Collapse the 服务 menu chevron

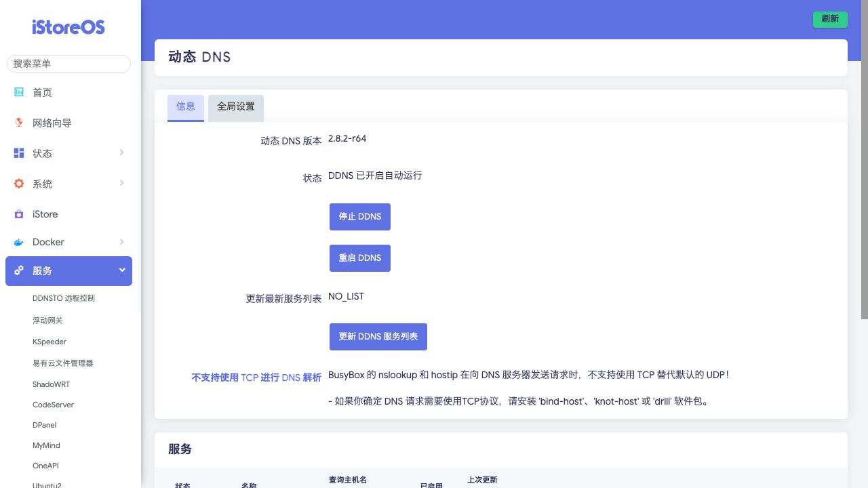122,270
